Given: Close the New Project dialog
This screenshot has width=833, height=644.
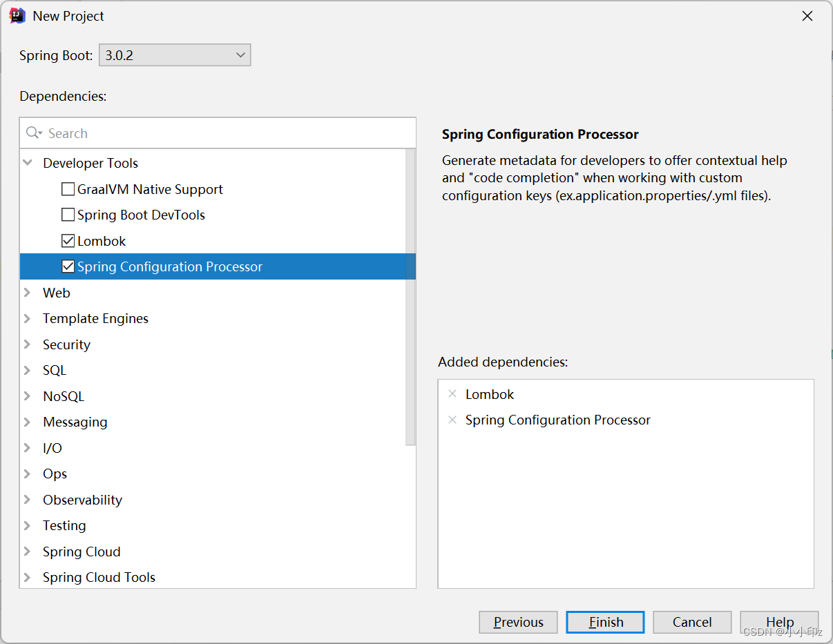Looking at the screenshot, I should point(807,16).
